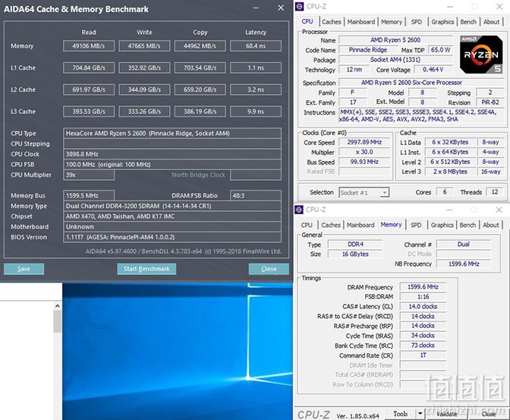Click the Memory Bus field 1599.5 MHz

(x=89, y=196)
